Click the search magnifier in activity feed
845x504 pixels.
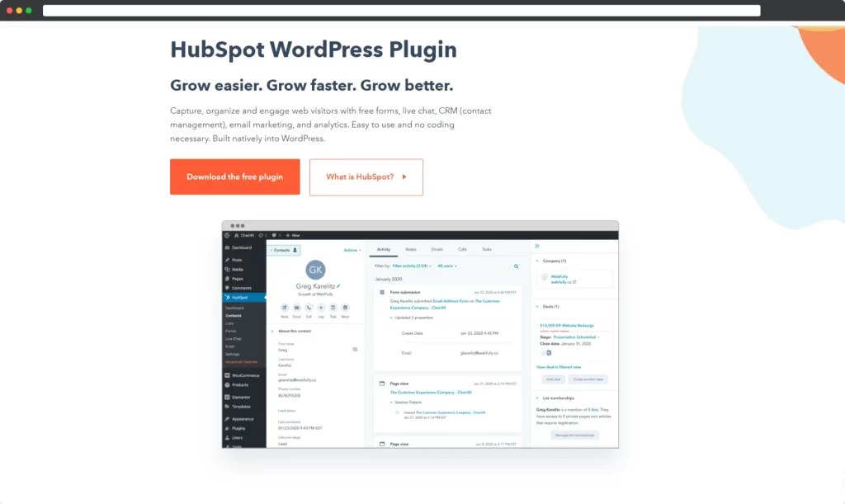(x=517, y=266)
